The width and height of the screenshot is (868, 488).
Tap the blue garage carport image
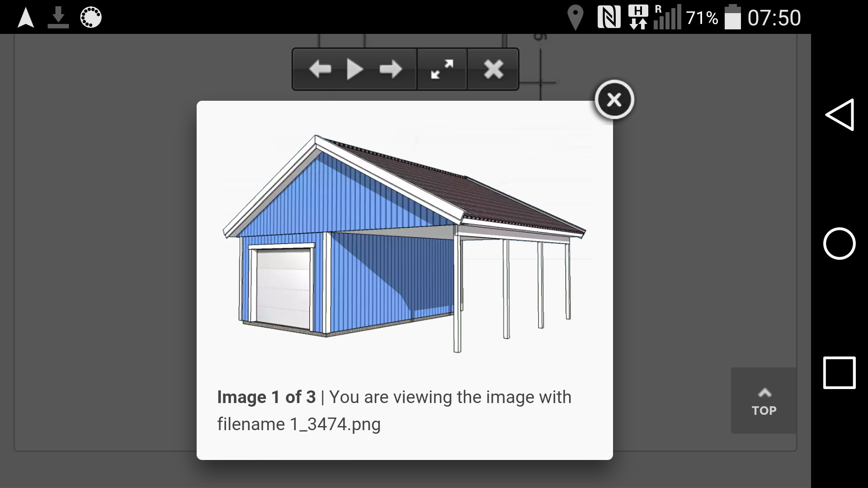pyautogui.click(x=404, y=244)
